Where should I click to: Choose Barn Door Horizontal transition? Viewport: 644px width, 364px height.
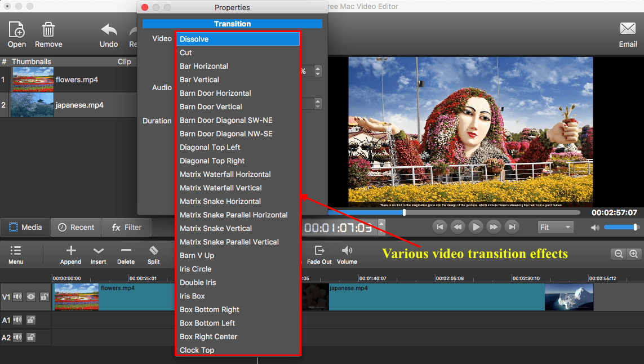click(238, 94)
